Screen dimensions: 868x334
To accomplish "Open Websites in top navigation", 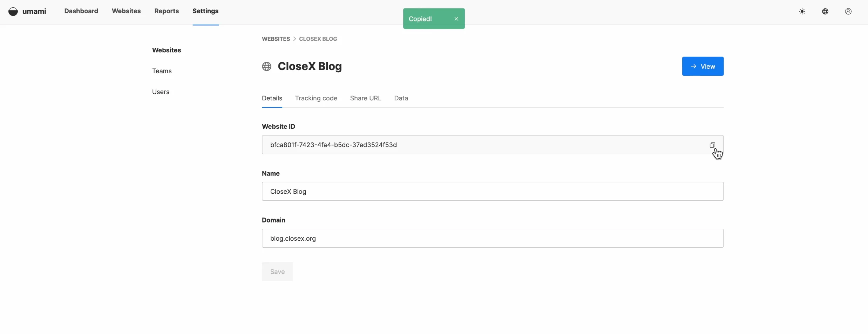I will click(126, 11).
